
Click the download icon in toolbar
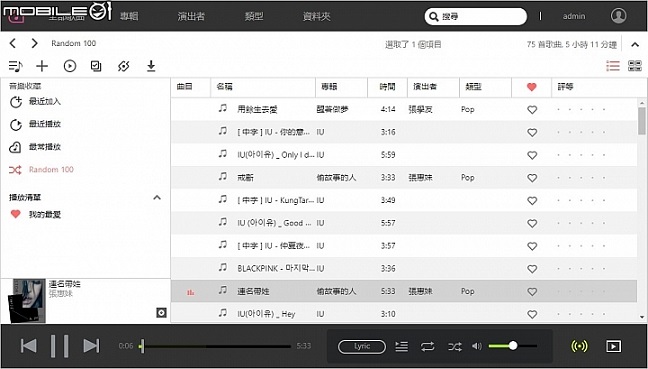[151, 66]
